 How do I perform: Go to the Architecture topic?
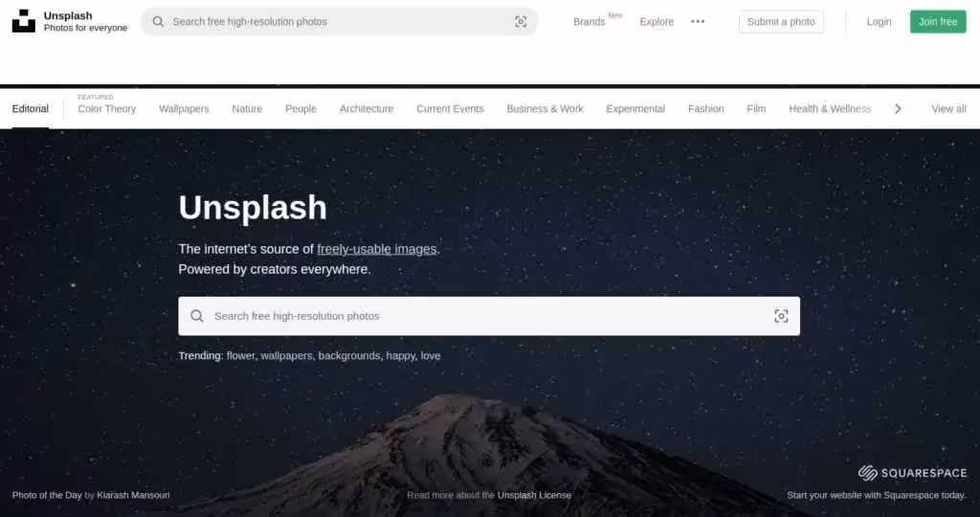pyautogui.click(x=367, y=109)
